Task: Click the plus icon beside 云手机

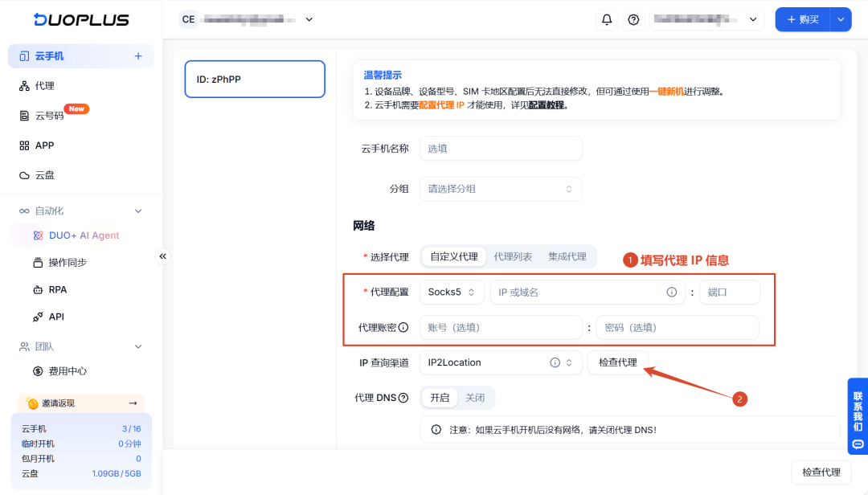Action: [x=138, y=56]
